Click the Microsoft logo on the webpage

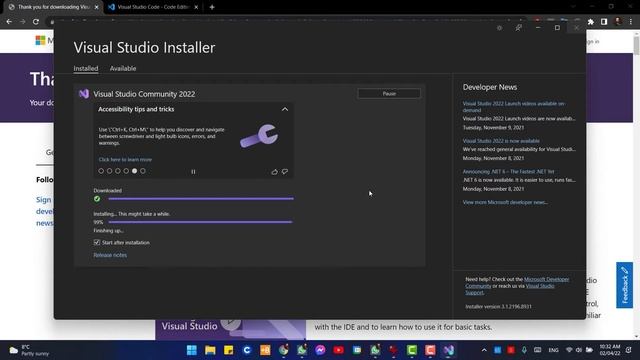41,40
